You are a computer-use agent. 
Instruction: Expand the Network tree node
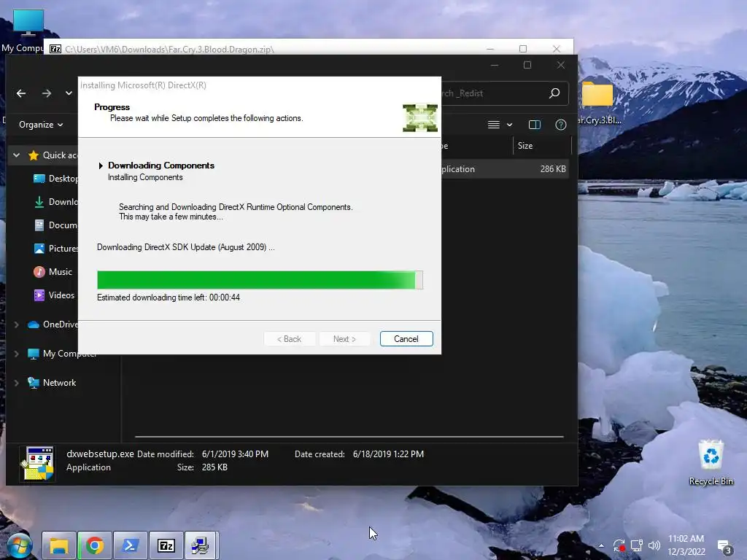(17, 383)
